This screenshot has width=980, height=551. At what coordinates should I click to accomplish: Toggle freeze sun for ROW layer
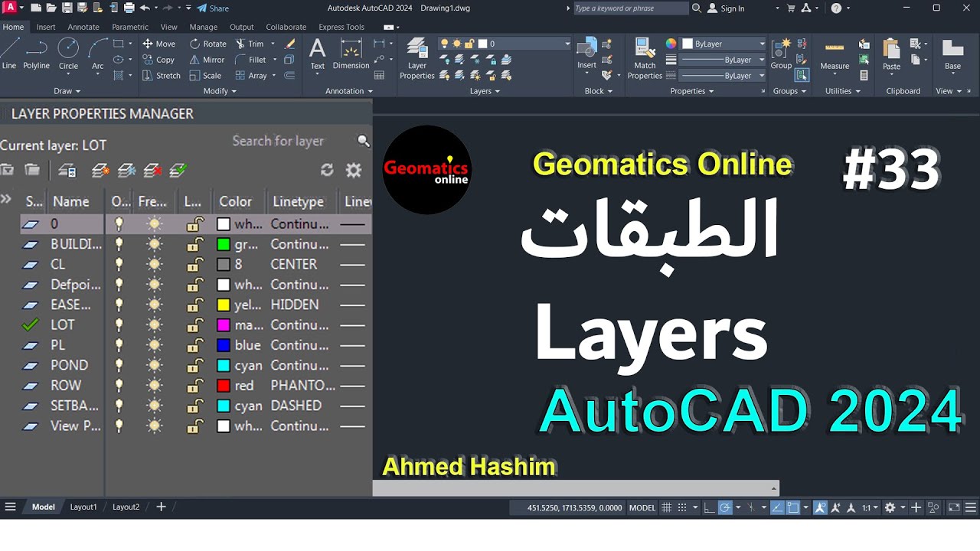[155, 385]
